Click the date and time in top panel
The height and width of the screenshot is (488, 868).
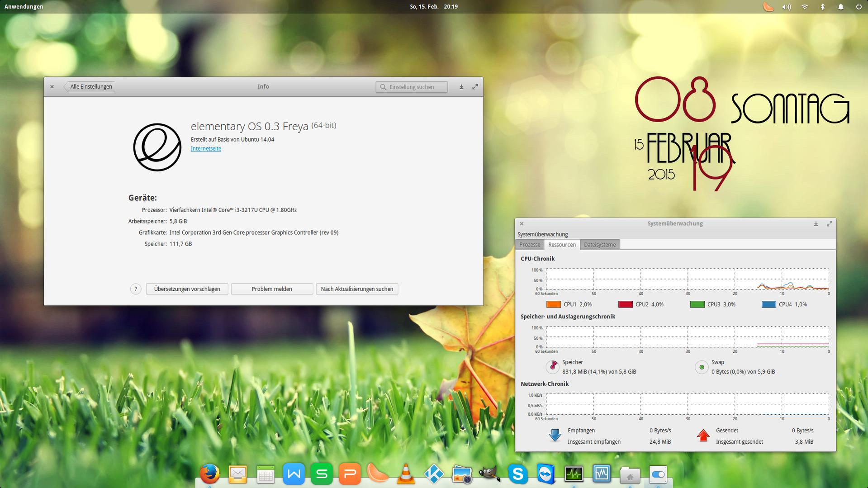pyautogui.click(x=434, y=7)
